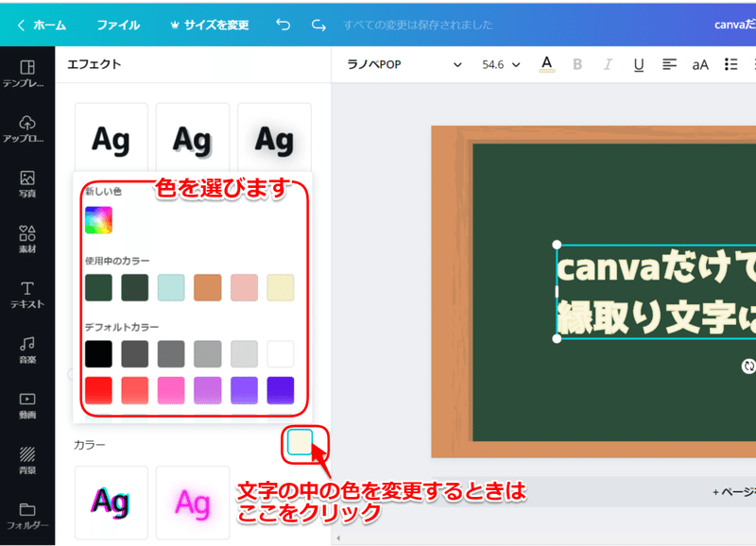756x546 pixels.
Task: Open the 音楽 music sidebar tab
Action: pyautogui.click(x=27, y=350)
